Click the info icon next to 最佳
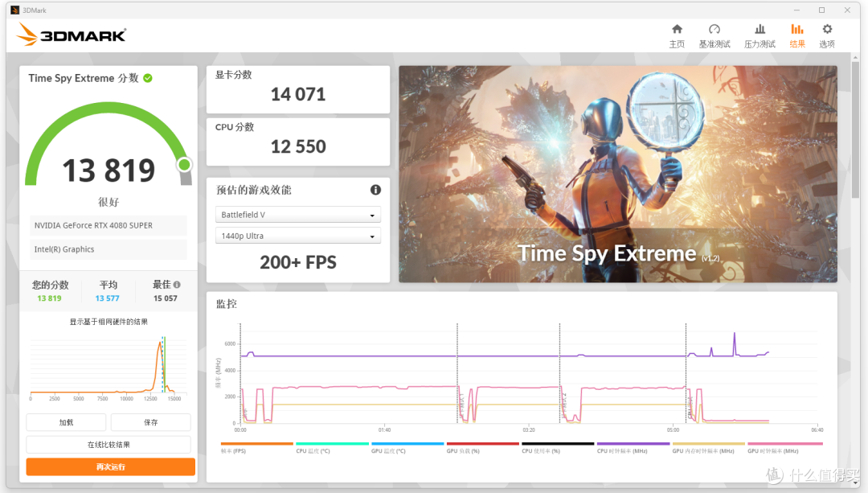Viewport: 868px width, 493px height. (x=177, y=285)
